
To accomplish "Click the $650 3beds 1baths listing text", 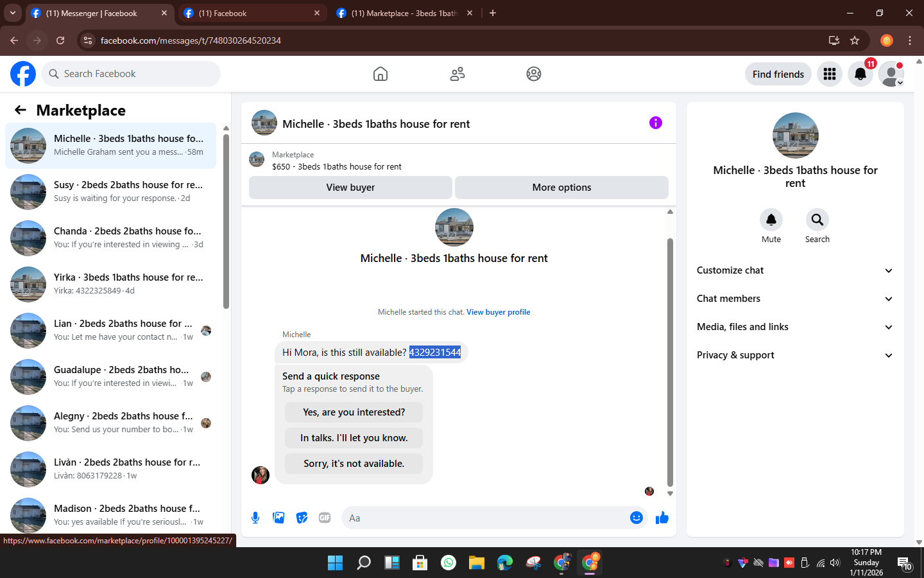I will [337, 166].
